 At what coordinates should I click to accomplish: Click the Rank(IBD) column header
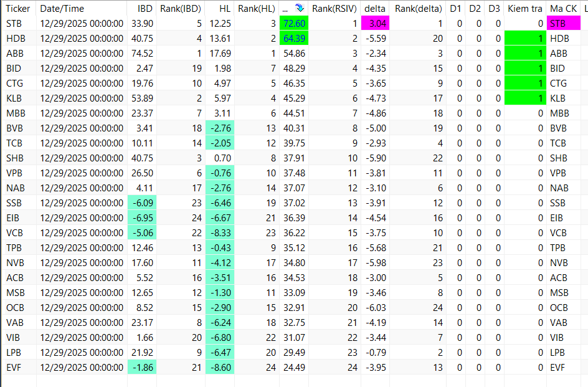click(181, 8)
